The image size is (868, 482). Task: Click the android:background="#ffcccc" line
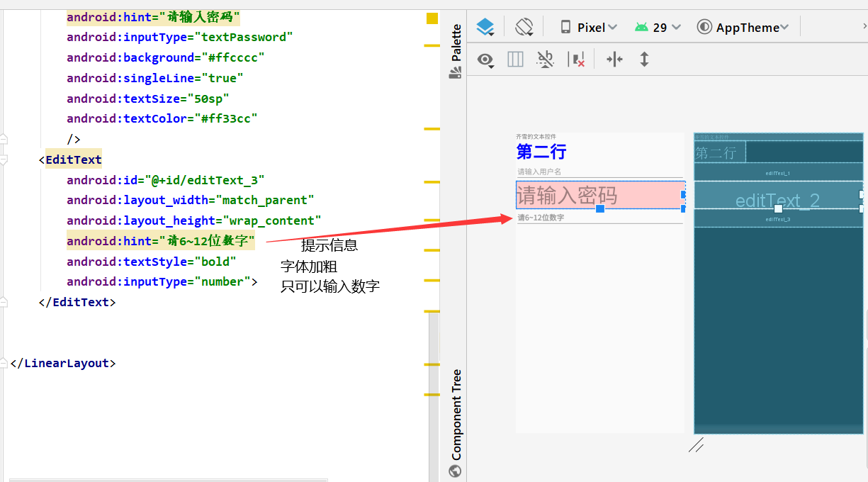pyautogui.click(x=166, y=57)
